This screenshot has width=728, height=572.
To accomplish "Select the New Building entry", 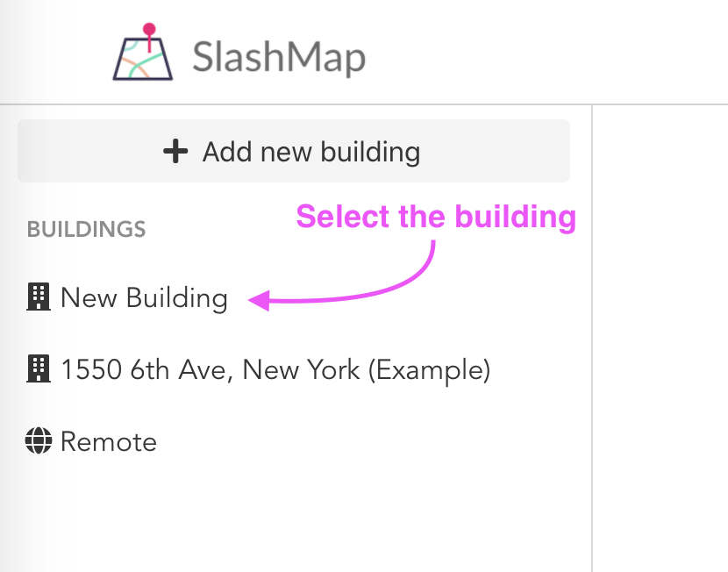I will [144, 297].
